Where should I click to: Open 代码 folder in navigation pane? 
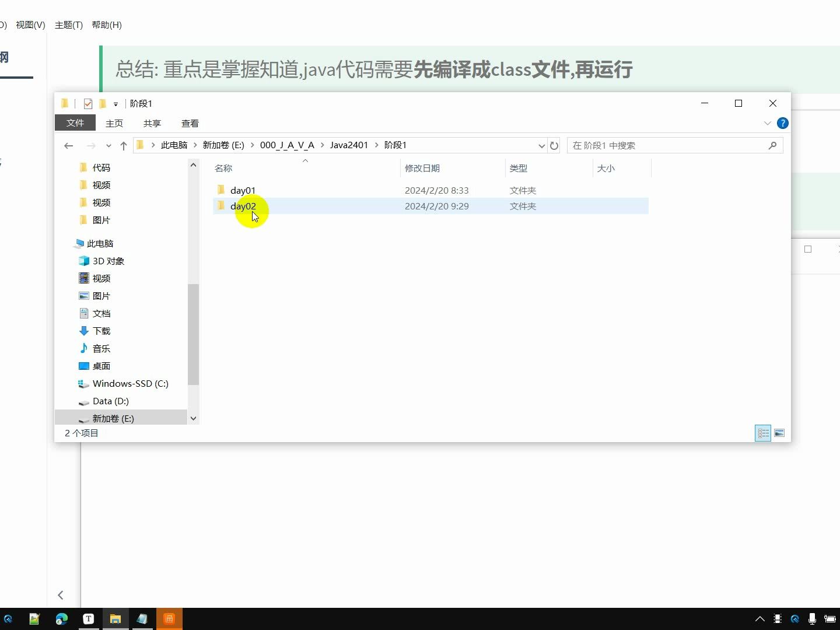click(x=101, y=167)
